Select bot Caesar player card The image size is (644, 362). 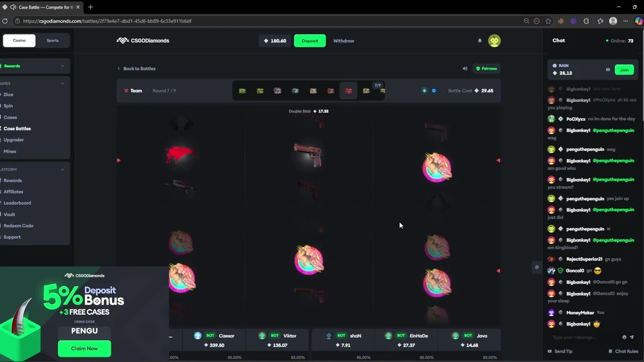214,340
